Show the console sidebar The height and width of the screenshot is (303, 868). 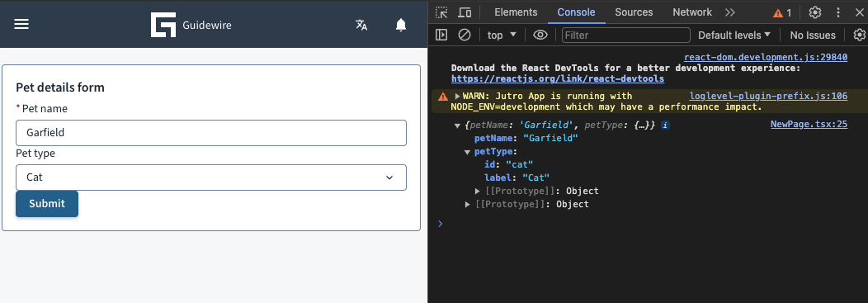tap(441, 35)
